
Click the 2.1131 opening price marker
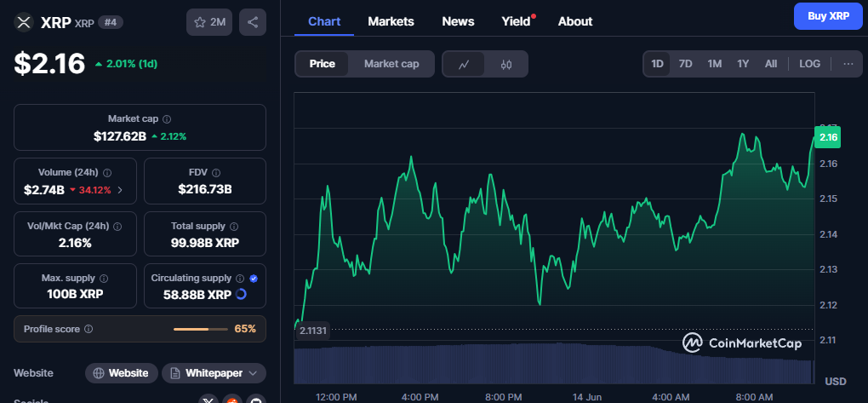pyautogui.click(x=313, y=332)
